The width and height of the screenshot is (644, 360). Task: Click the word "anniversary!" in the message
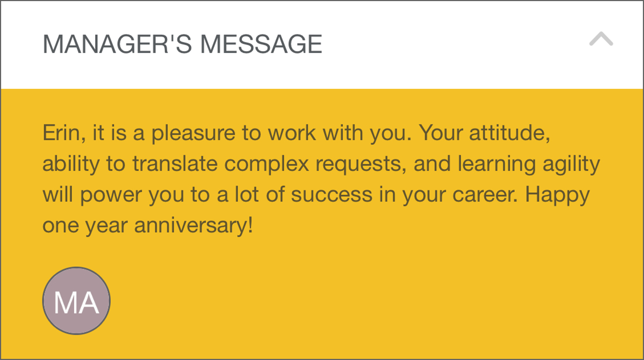point(193,226)
